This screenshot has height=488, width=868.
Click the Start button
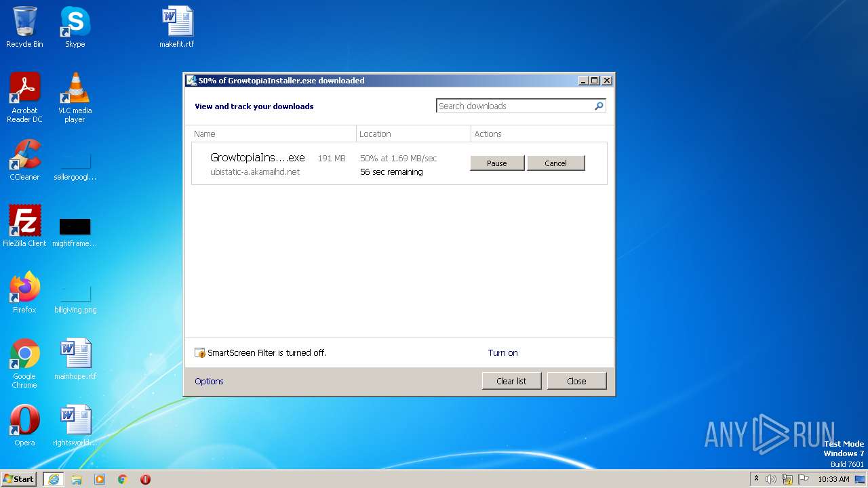pos(19,479)
